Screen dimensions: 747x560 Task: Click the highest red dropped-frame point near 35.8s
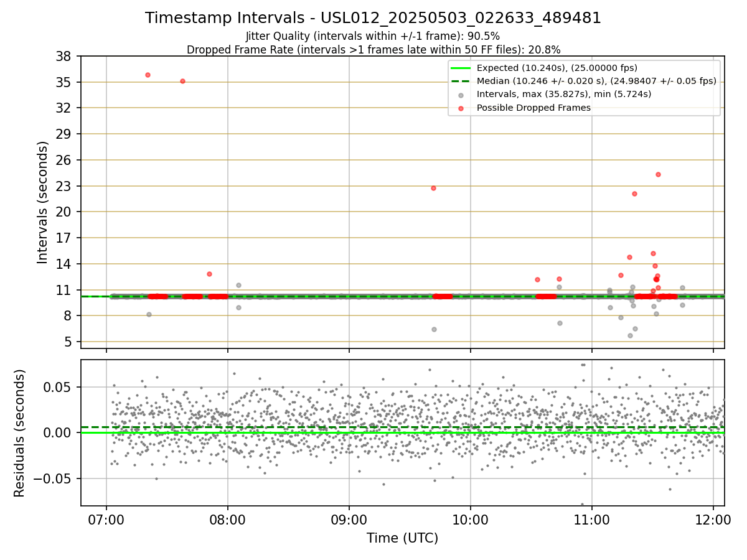click(148, 75)
